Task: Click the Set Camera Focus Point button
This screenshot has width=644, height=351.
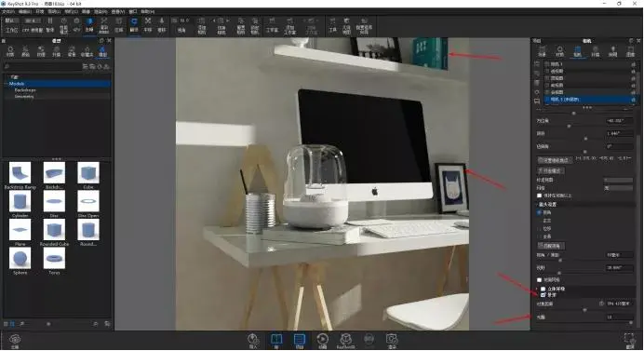Action: pyautogui.click(x=555, y=160)
